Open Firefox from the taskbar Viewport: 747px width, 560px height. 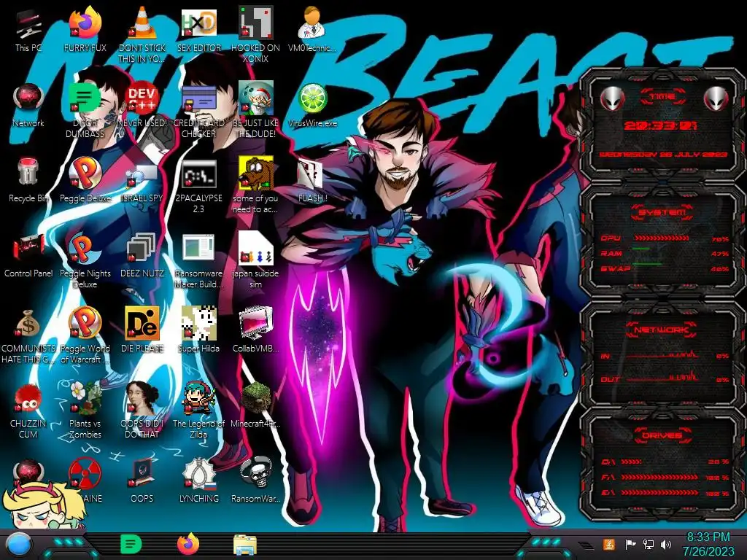point(188,544)
